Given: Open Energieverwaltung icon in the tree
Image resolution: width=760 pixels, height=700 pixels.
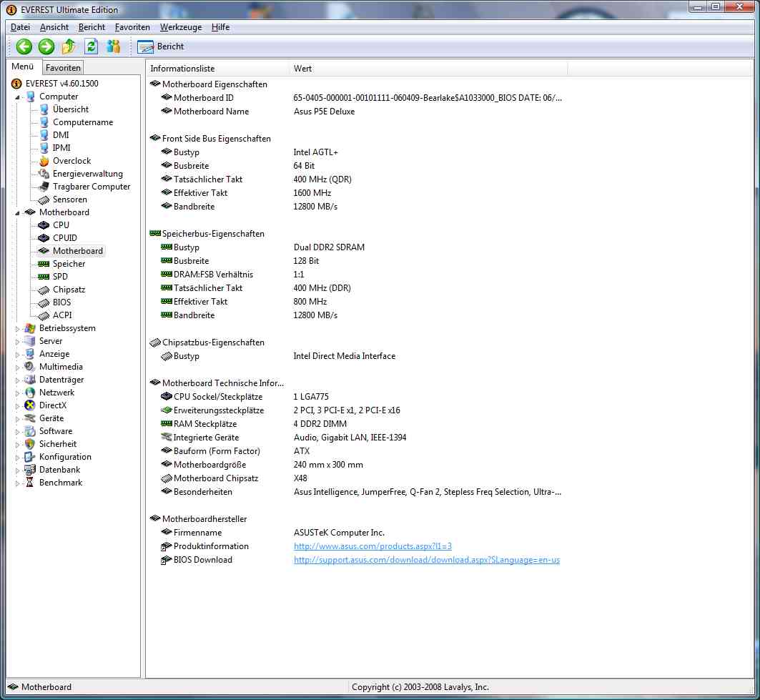Looking at the screenshot, I should (44, 174).
